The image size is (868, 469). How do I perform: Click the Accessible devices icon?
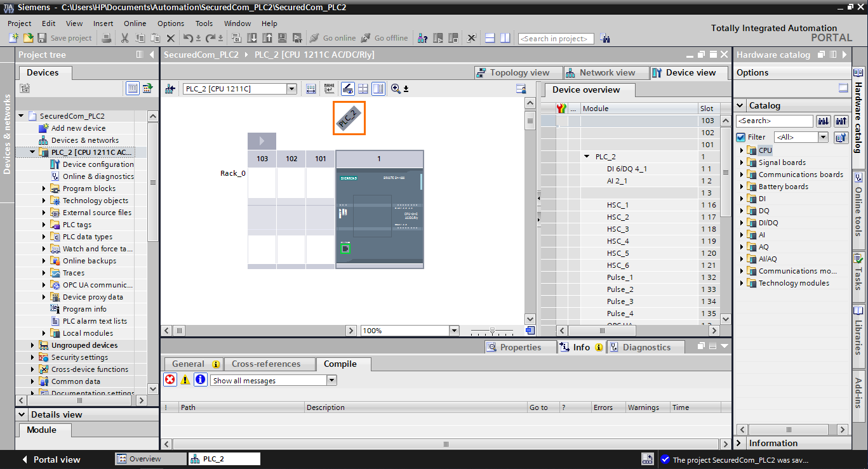[x=423, y=38]
